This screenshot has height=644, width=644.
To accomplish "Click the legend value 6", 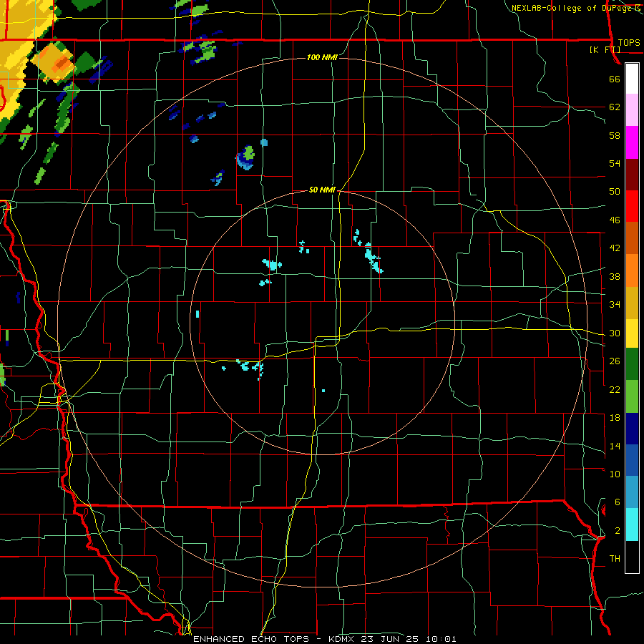I will point(618,502).
